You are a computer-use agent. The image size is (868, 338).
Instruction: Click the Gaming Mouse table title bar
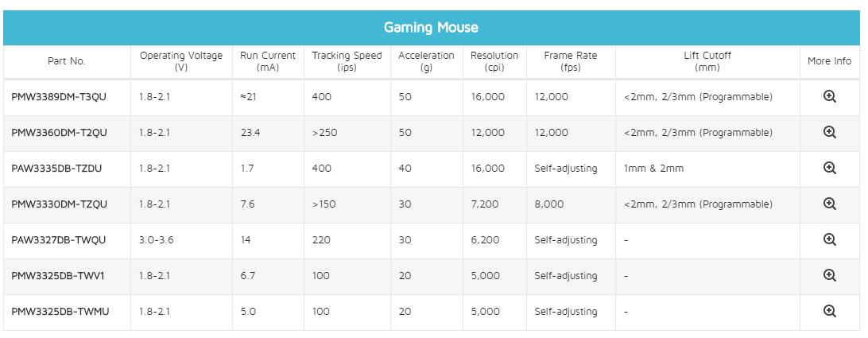pyautogui.click(x=432, y=27)
